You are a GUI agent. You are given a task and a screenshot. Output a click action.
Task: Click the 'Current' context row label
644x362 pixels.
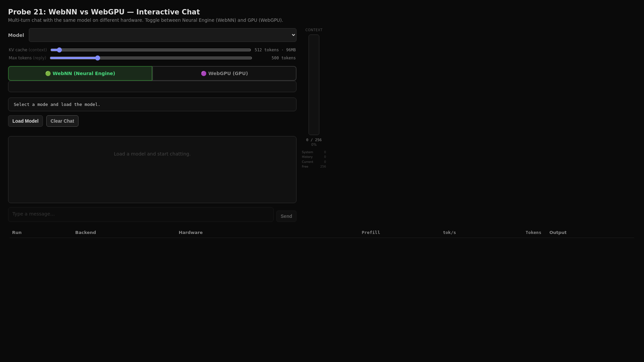pos(307,162)
